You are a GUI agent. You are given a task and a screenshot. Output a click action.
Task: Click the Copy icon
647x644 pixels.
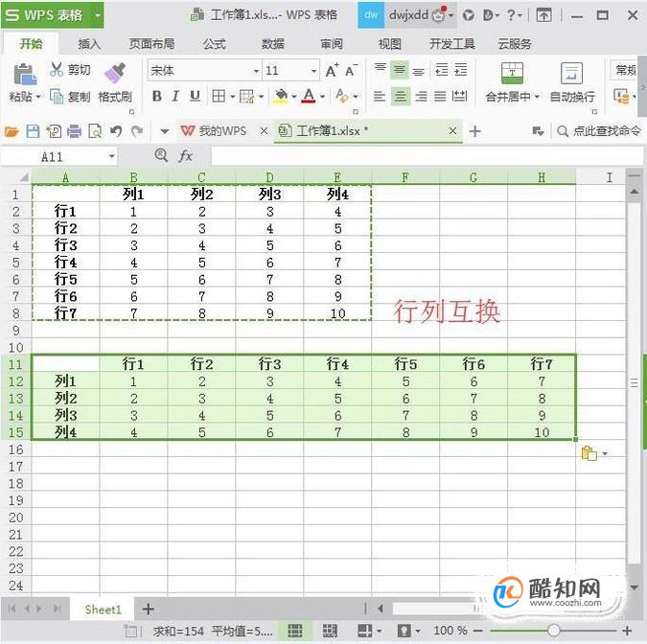(56, 97)
